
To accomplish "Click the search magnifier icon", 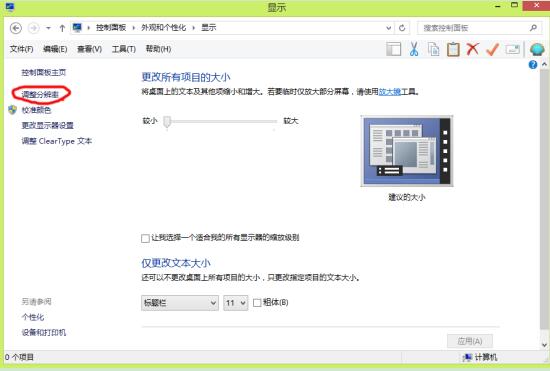I will [533, 28].
